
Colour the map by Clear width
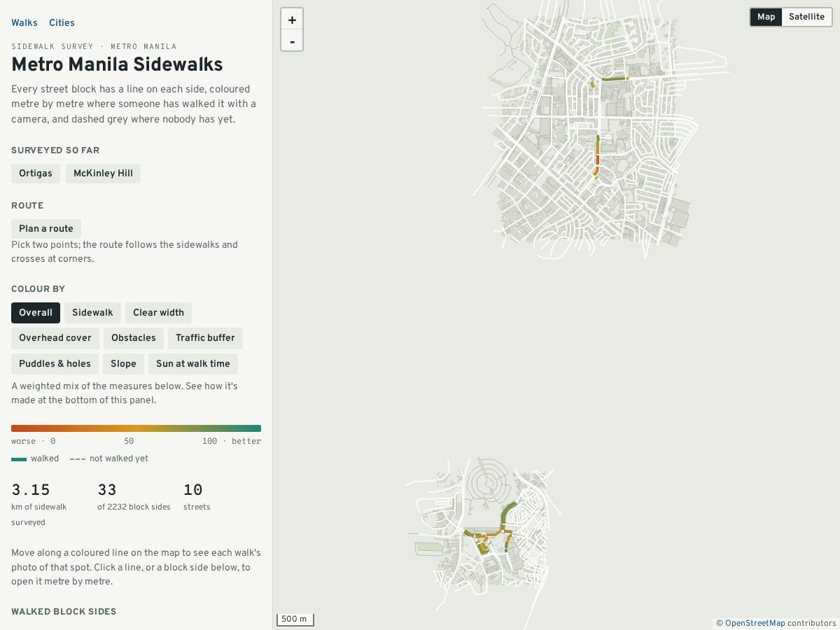158,313
